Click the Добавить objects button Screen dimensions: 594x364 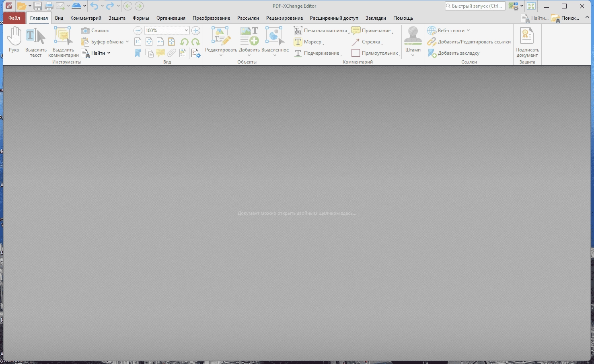click(x=249, y=41)
